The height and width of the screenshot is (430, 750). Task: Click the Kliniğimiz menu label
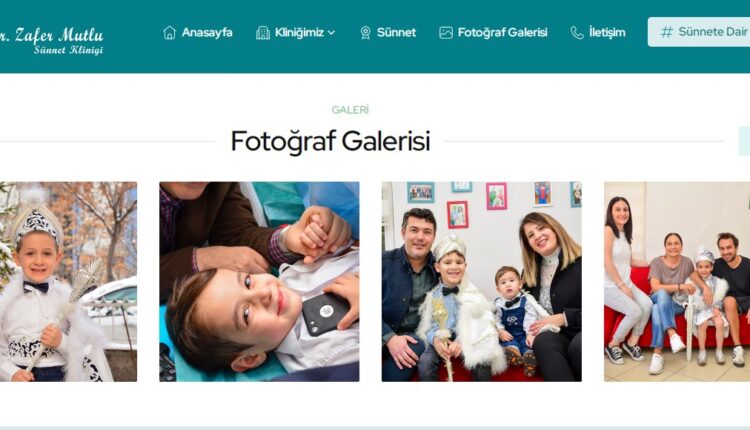point(299,33)
